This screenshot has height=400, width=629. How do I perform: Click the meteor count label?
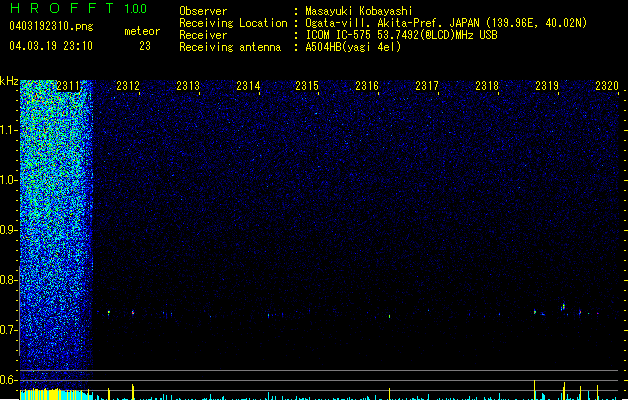point(142,31)
